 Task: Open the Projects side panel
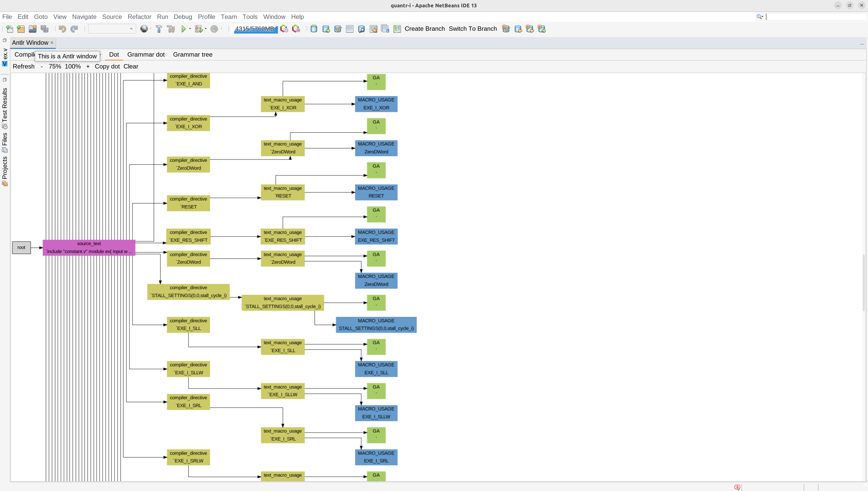tap(5, 171)
